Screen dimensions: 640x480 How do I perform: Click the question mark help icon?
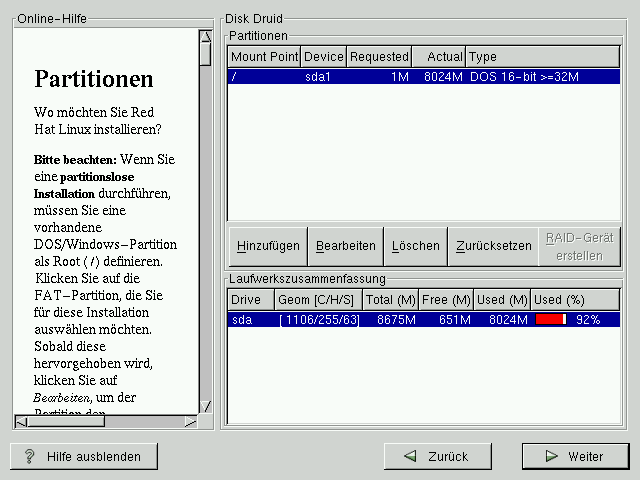pyautogui.click(x=30, y=456)
